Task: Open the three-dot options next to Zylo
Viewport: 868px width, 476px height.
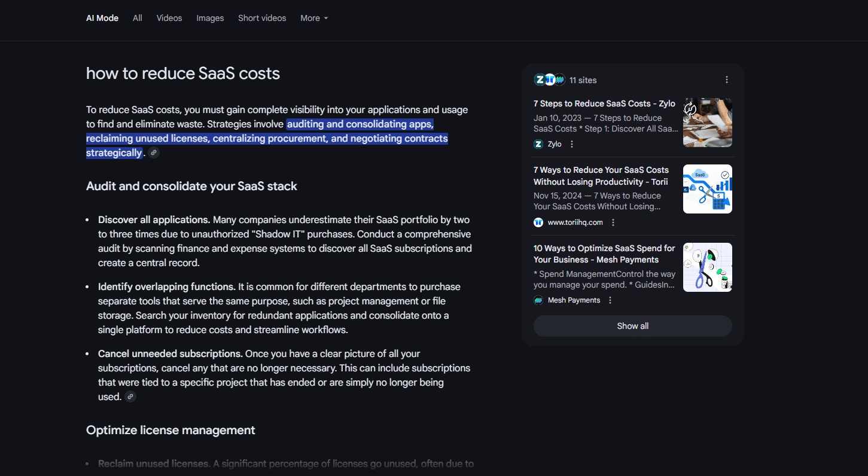Action: (572, 144)
